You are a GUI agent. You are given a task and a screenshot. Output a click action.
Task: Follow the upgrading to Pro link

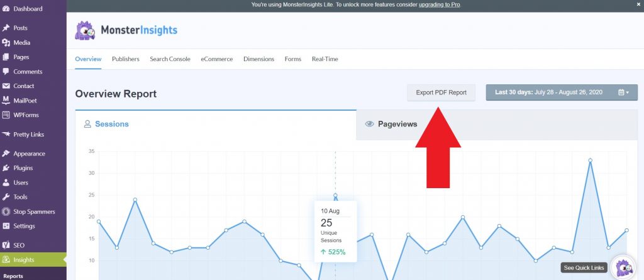click(440, 4)
